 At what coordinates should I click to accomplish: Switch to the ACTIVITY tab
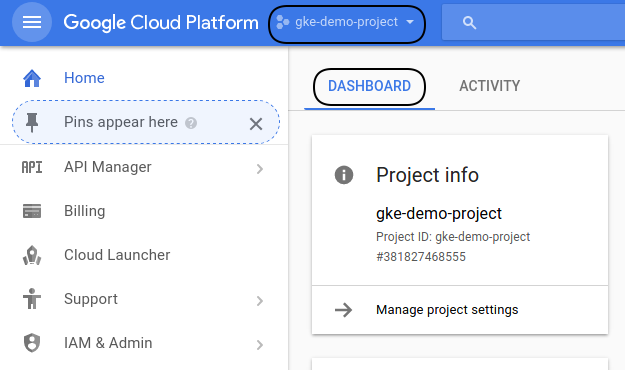[x=490, y=86]
